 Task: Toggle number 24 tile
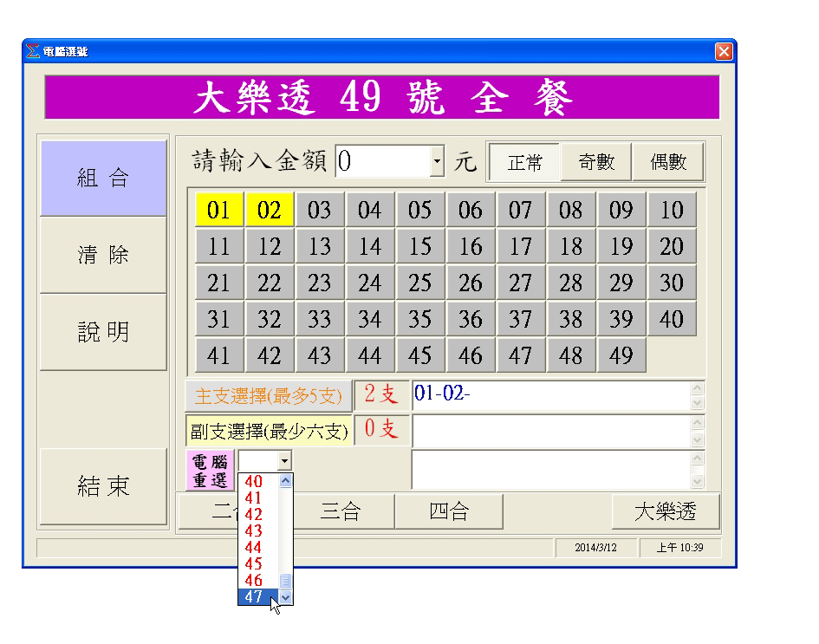(x=369, y=283)
